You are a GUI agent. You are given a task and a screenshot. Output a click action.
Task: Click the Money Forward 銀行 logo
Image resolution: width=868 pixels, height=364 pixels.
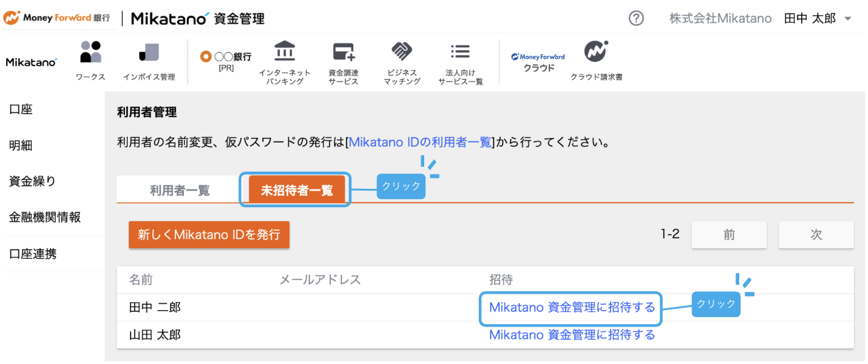coord(57,18)
